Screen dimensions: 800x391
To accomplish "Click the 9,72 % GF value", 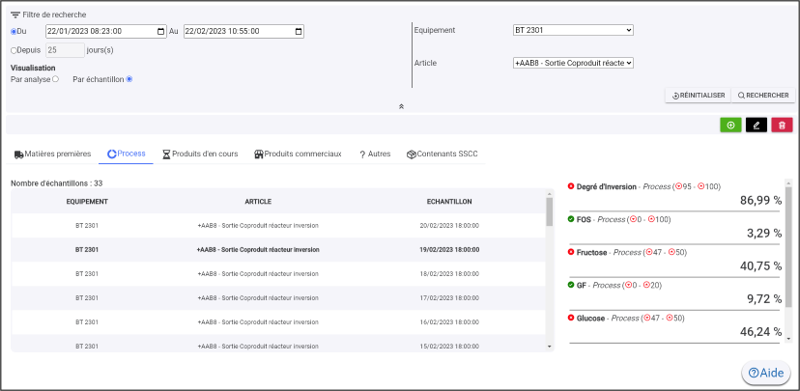I will pos(764,299).
